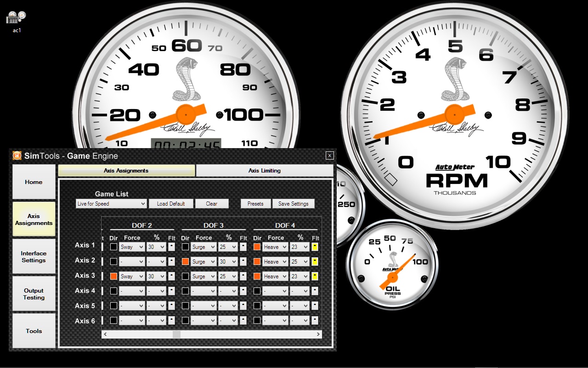Open Axis 2 DOF 4 yellow filter button

[315, 262]
